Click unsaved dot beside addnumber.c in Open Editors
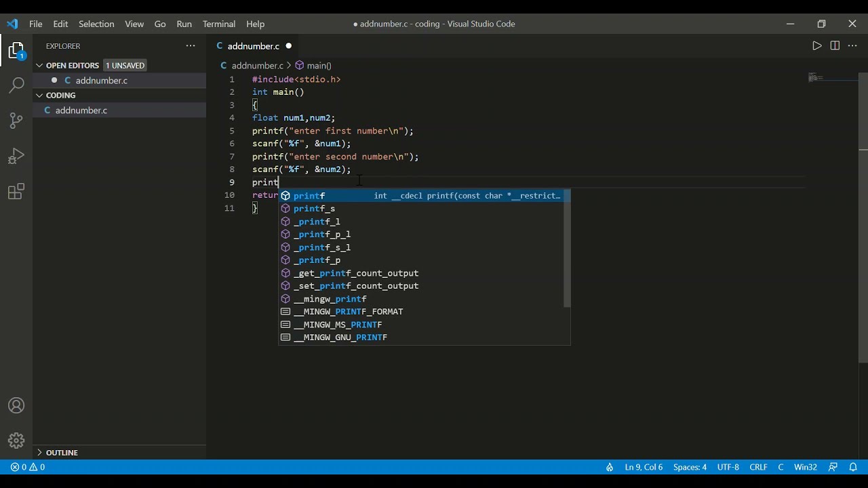This screenshot has height=488, width=868. pyautogui.click(x=54, y=80)
